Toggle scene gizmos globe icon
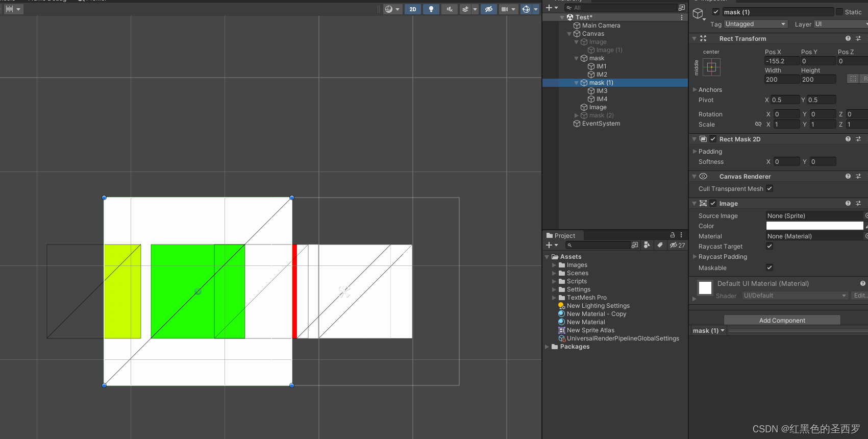The image size is (868, 439). click(x=526, y=9)
